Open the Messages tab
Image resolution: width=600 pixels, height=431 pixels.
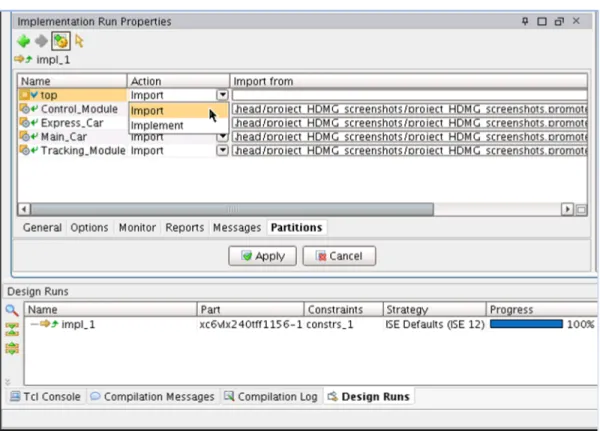click(237, 227)
